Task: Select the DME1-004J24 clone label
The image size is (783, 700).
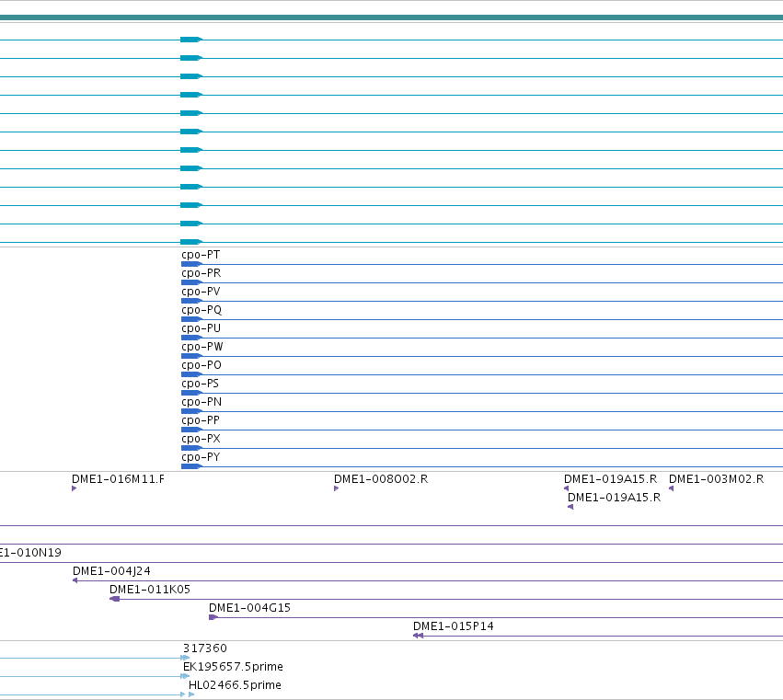Action: pos(111,571)
